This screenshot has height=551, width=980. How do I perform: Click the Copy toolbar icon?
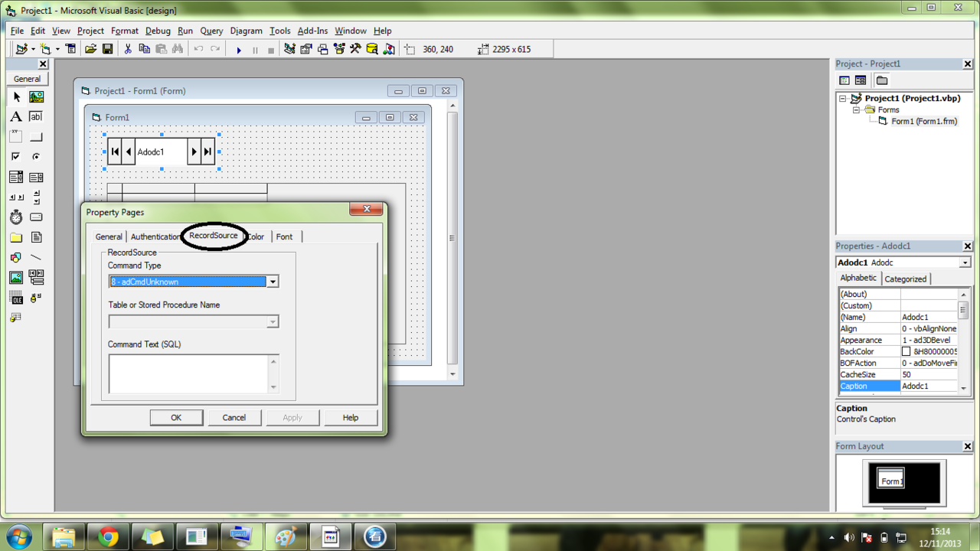(x=144, y=49)
